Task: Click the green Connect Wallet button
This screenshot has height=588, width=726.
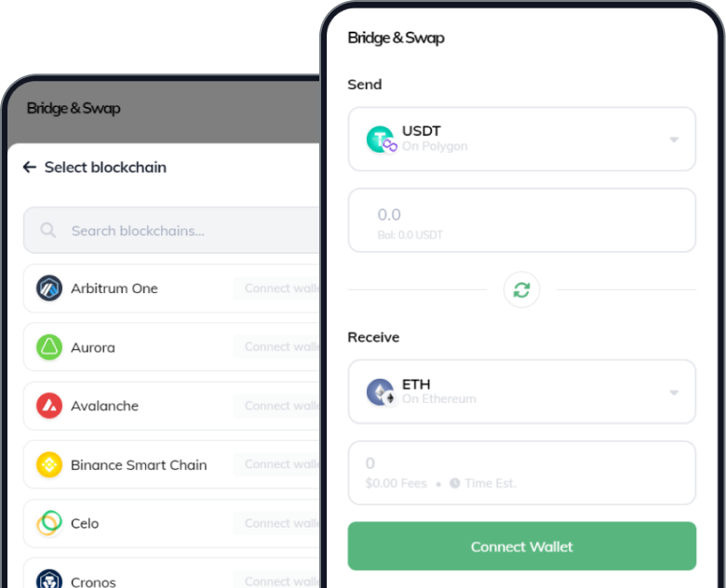Action: pyautogui.click(x=522, y=546)
